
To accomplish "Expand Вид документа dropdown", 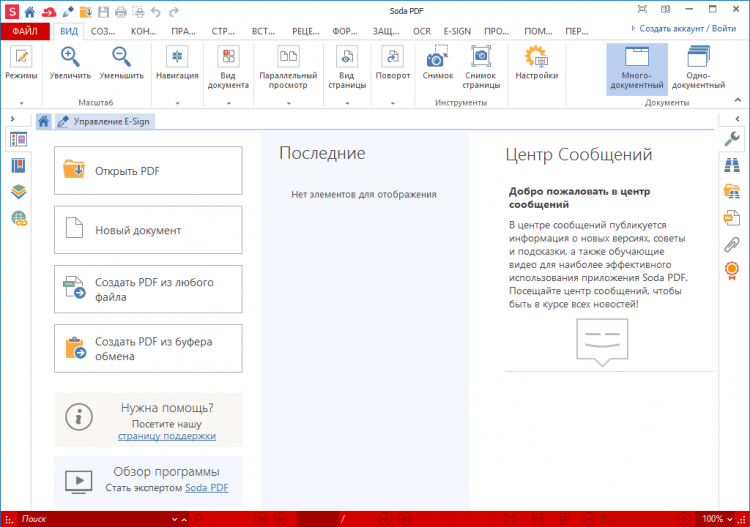I will click(228, 103).
